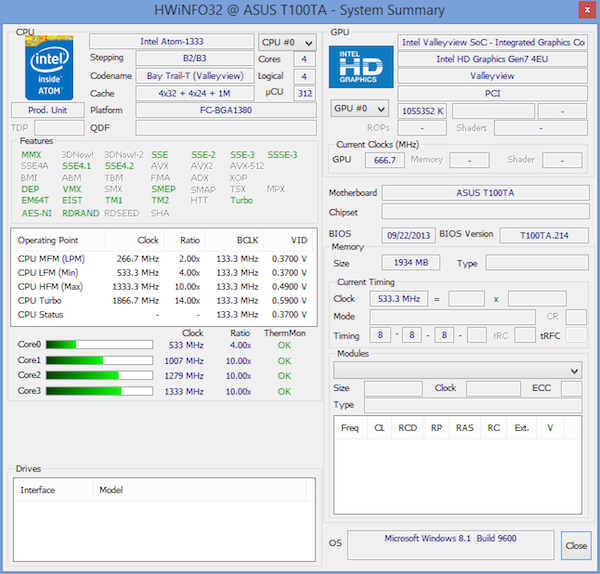This screenshot has width=600, height=574.
Task: Click the GPU clock 666.7 field
Action: pos(385,160)
